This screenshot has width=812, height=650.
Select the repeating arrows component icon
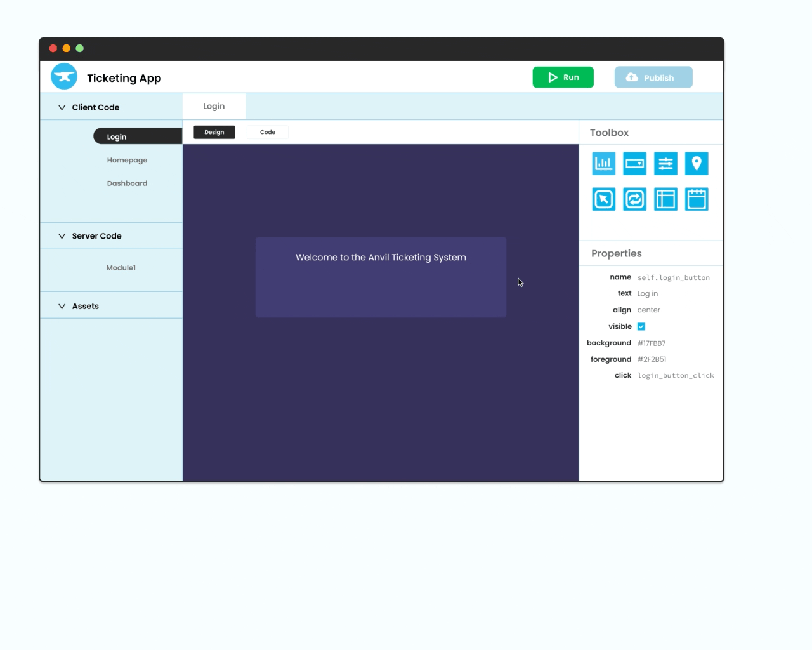pos(634,199)
